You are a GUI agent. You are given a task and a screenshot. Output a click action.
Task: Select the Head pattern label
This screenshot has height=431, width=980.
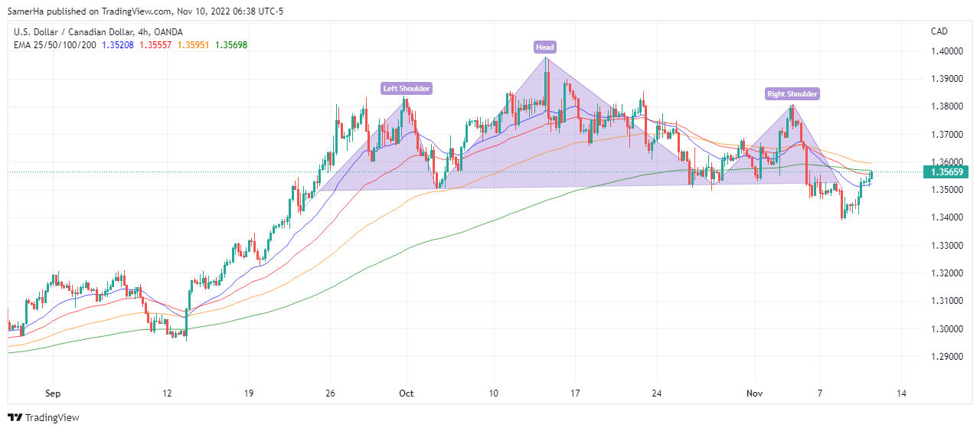[x=545, y=47]
